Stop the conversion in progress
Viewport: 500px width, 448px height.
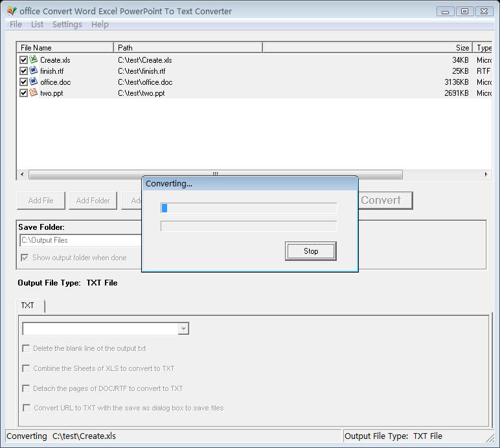pyautogui.click(x=311, y=251)
